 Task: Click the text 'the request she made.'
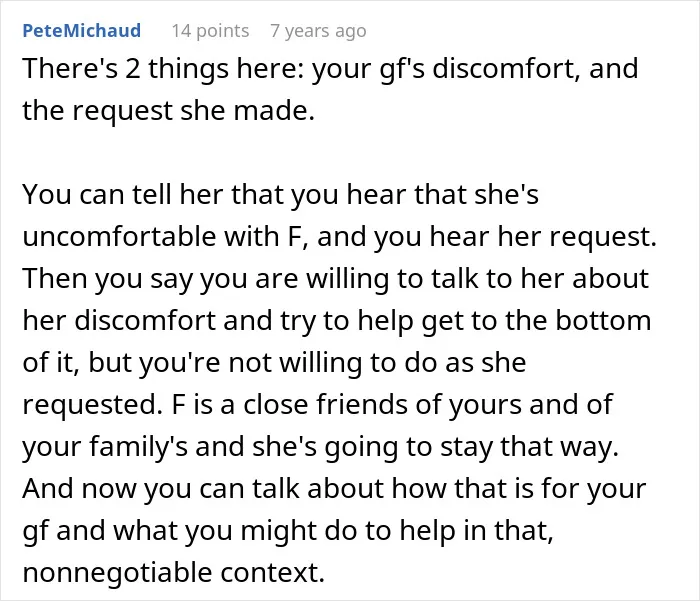click(x=169, y=110)
